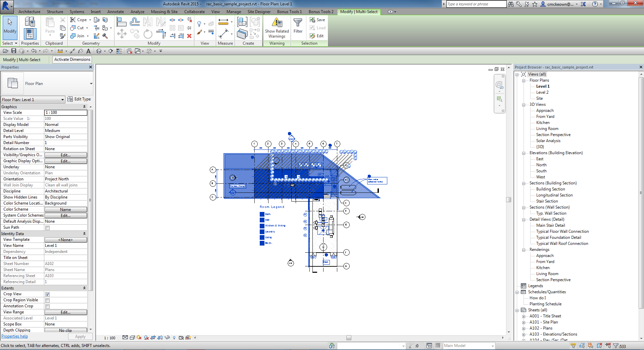The width and height of the screenshot is (644, 350).
Task: Click the Activate Dimensions button
Action: pos(72,59)
